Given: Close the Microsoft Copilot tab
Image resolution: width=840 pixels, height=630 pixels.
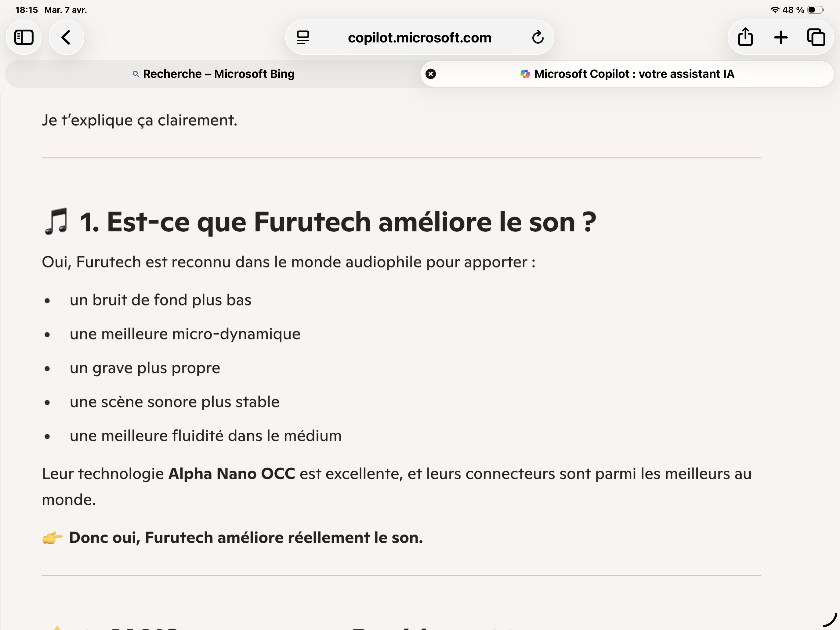Looking at the screenshot, I should click(430, 74).
